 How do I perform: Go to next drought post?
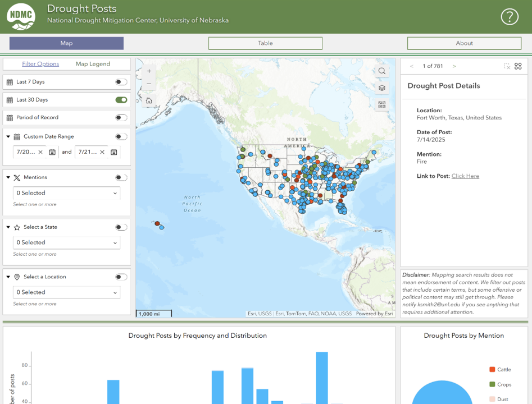point(454,66)
